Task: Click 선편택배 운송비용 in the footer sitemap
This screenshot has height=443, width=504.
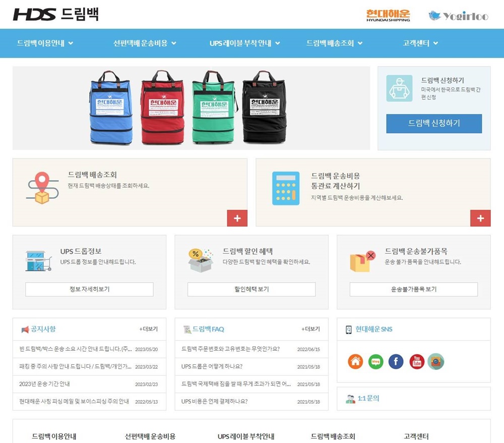Action: pyautogui.click(x=150, y=436)
